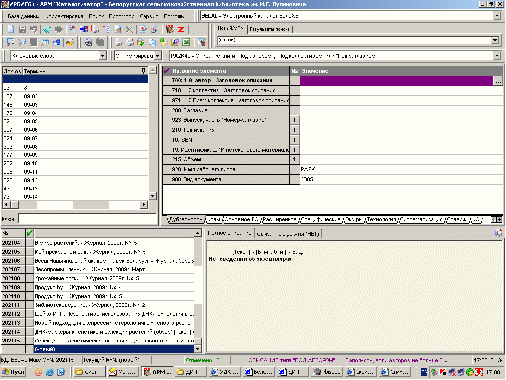Tick the checkbox for record 202105
This screenshot has width=506, height=380.
[30, 252]
